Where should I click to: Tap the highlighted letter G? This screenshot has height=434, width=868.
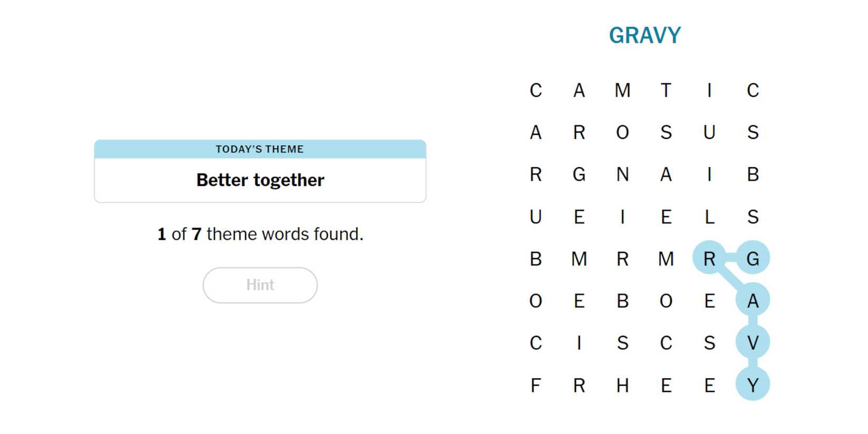click(x=752, y=259)
